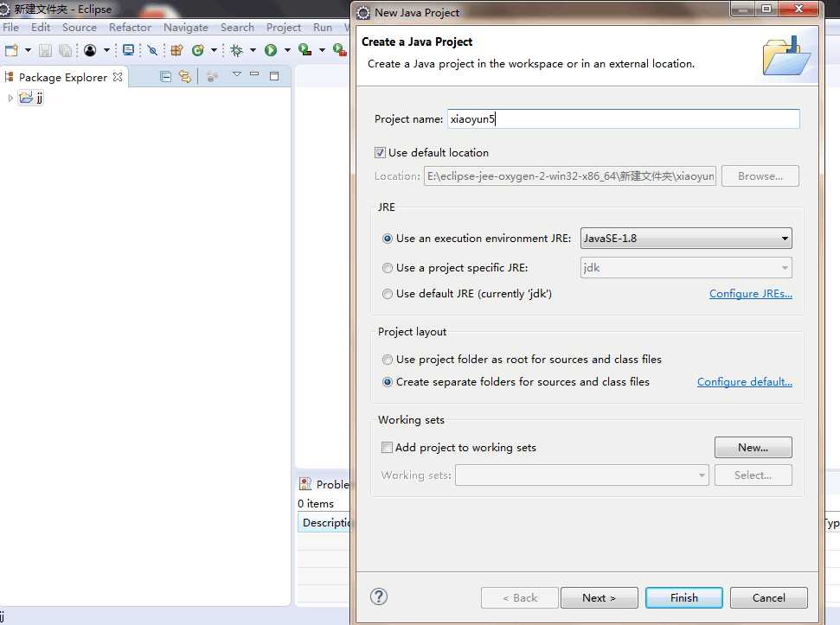
Task: Click the Save icon in Eclipse toolbar
Action: (45, 50)
